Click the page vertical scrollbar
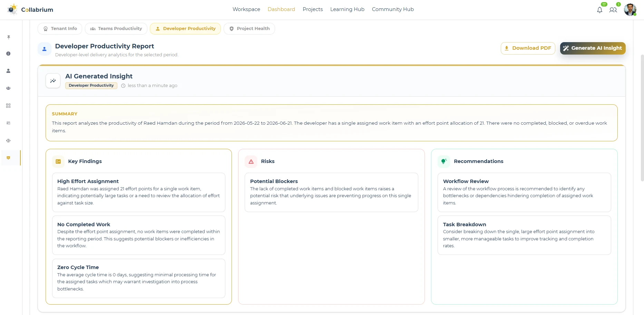The width and height of the screenshot is (644, 315). [642, 117]
